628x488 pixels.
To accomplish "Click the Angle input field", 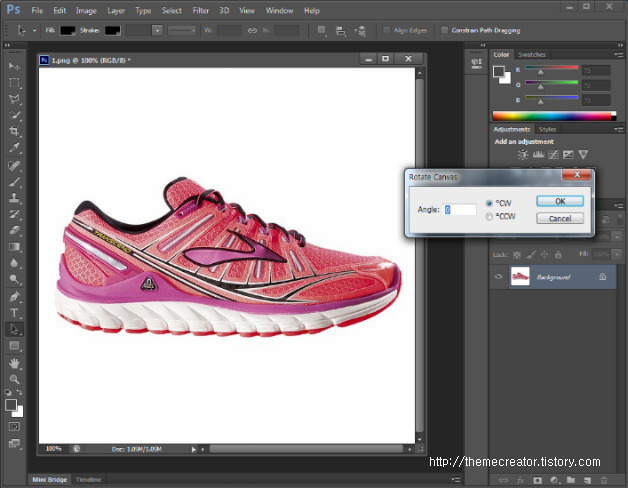I will pos(460,210).
